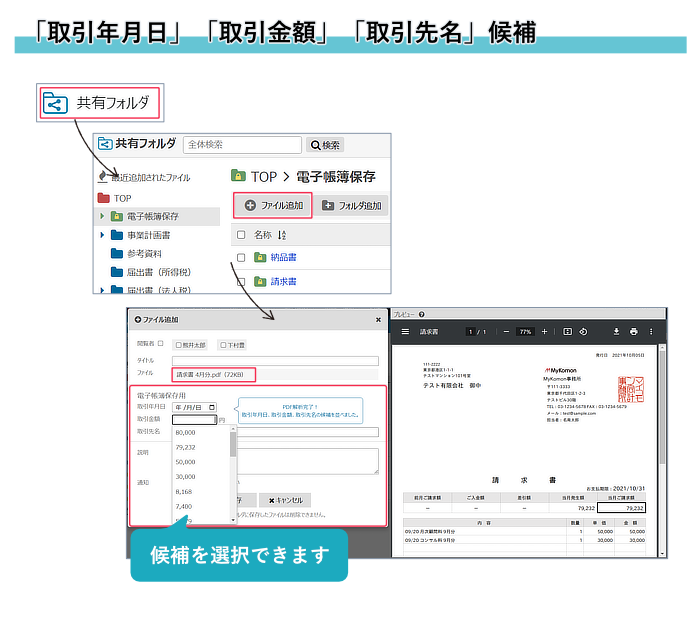This screenshot has height=620, width=700.
Task: Print the previewed invoice PDF
Action: (633, 331)
